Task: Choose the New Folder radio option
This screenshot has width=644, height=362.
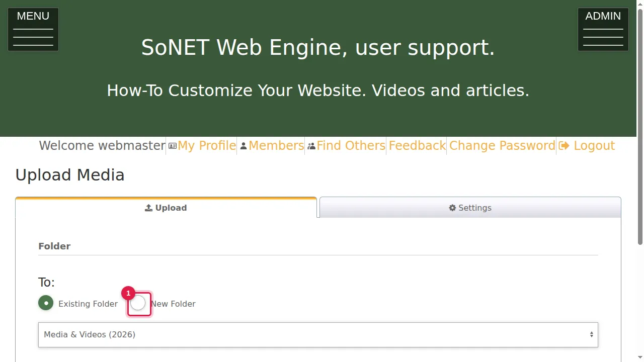Action: tap(138, 303)
